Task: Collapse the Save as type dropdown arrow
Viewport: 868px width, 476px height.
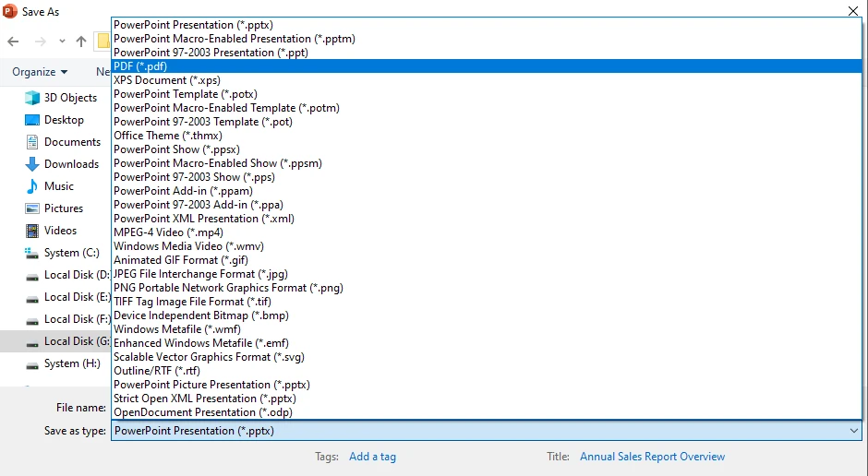Action: coord(853,431)
